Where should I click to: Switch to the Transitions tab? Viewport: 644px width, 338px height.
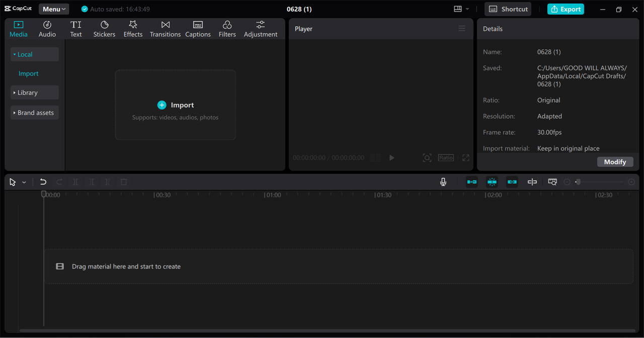point(165,29)
